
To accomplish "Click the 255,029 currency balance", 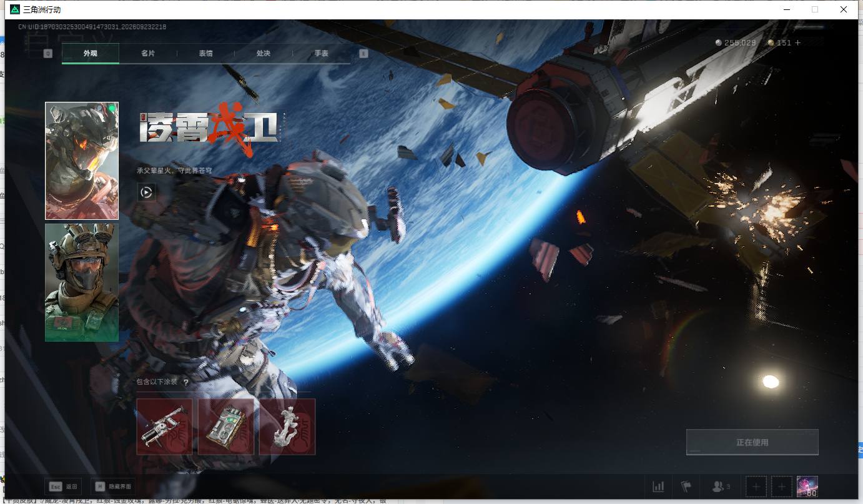I will pyautogui.click(x=736, y=42).
